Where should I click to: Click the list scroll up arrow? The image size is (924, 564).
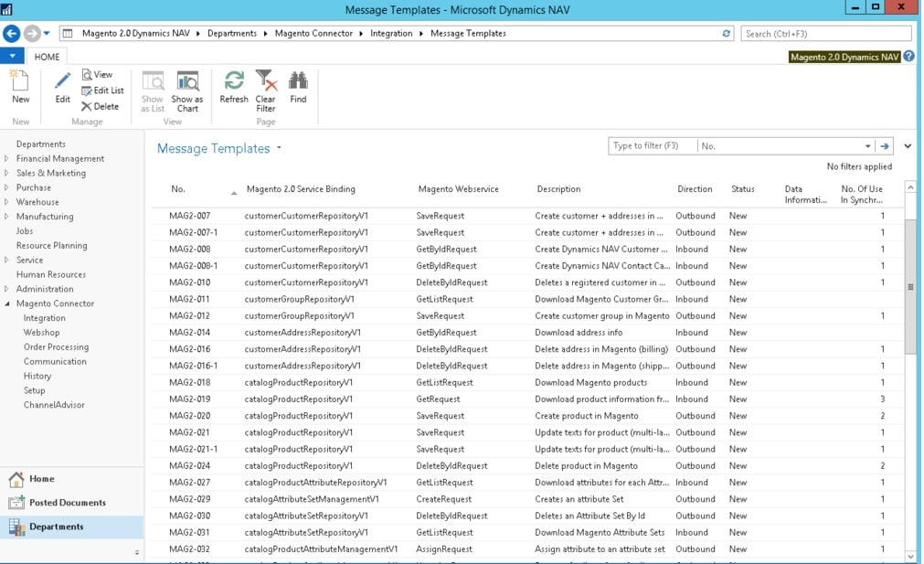point(910,187)
